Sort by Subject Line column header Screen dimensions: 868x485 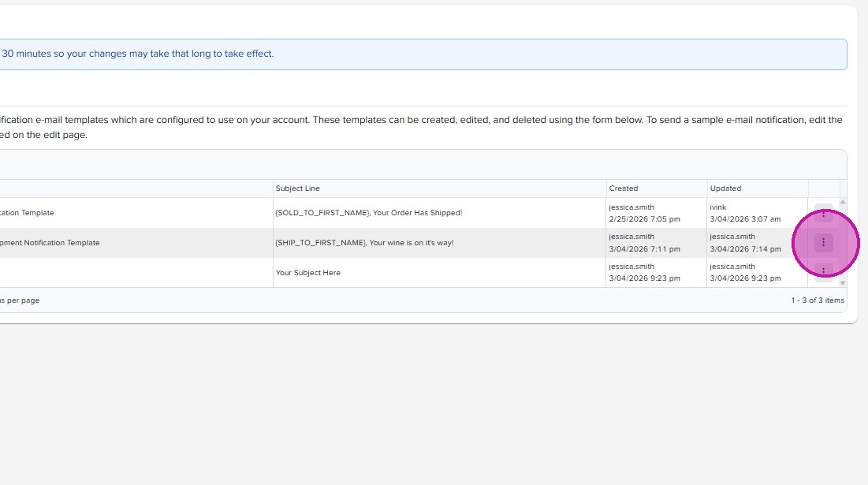click(x=298, y=188)
